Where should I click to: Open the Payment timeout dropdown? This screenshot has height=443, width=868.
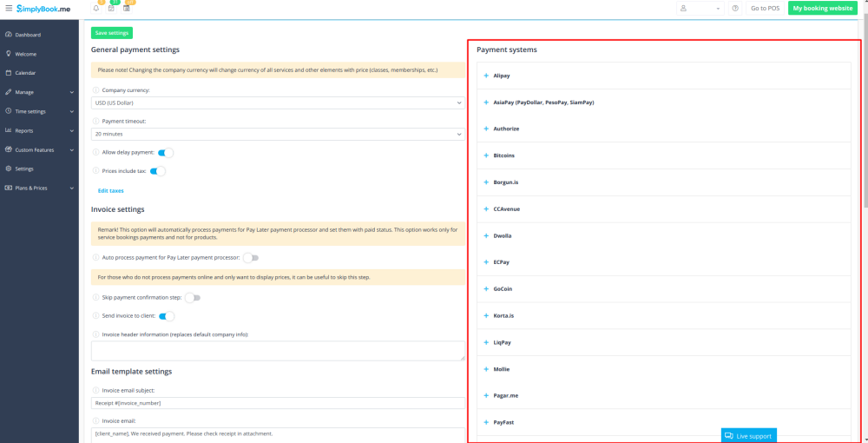pos(278,135)
